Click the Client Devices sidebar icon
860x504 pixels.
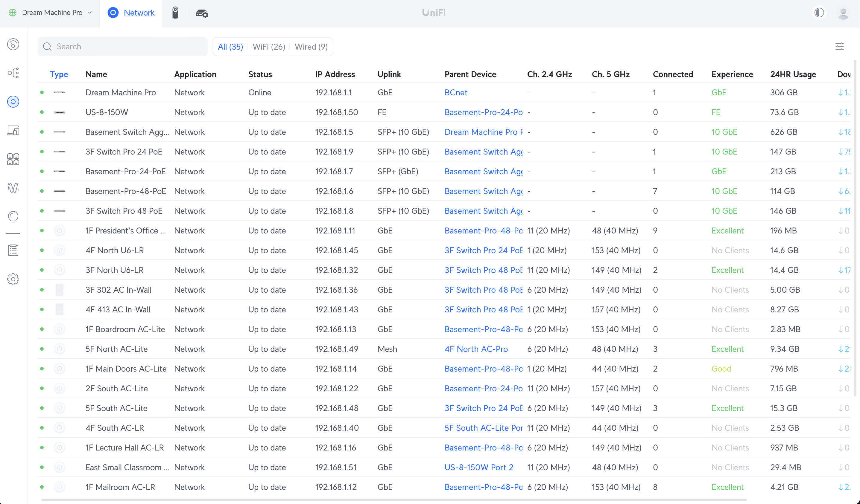13,130
